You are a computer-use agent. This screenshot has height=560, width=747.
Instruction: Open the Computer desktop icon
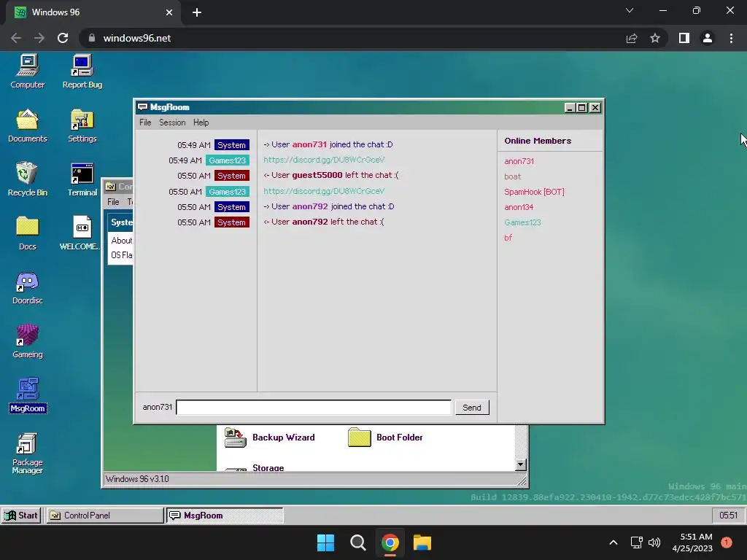coord(28,71)
